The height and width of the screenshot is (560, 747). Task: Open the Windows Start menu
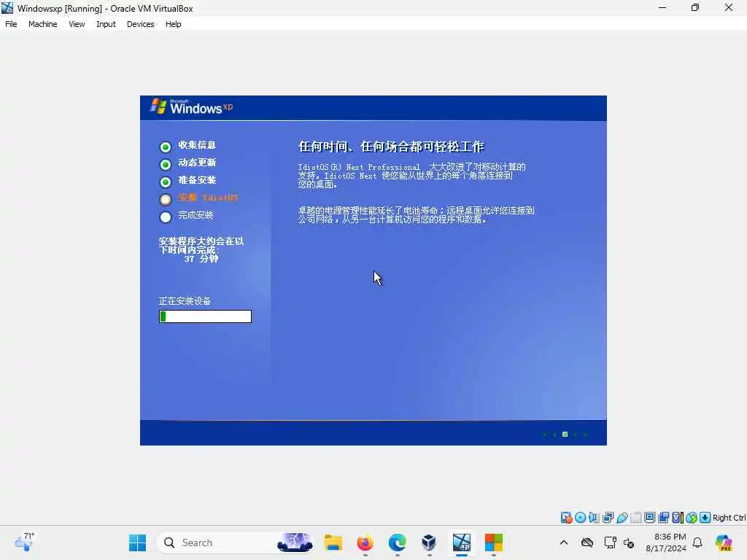click(138, 542)
